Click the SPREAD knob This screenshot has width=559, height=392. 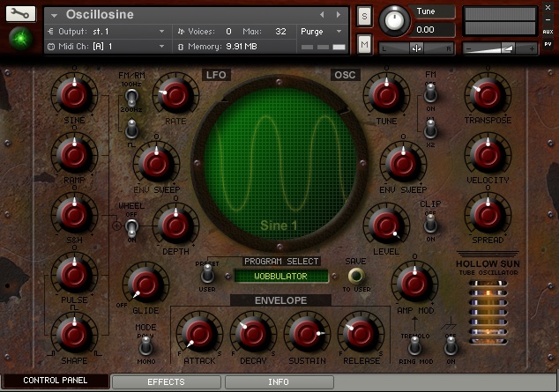(488, 214)
